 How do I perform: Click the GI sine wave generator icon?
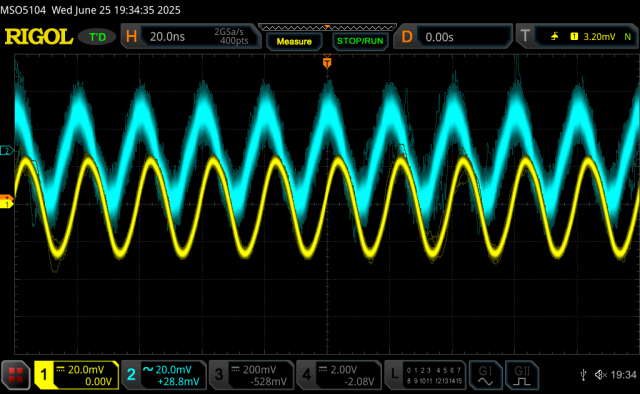pos(485,375)
